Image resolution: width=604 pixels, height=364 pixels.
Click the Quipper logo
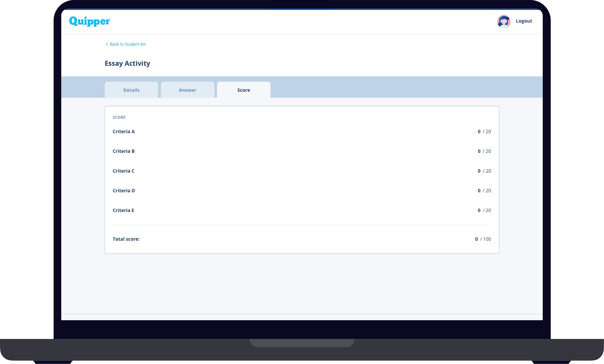(x=89, y=21)
